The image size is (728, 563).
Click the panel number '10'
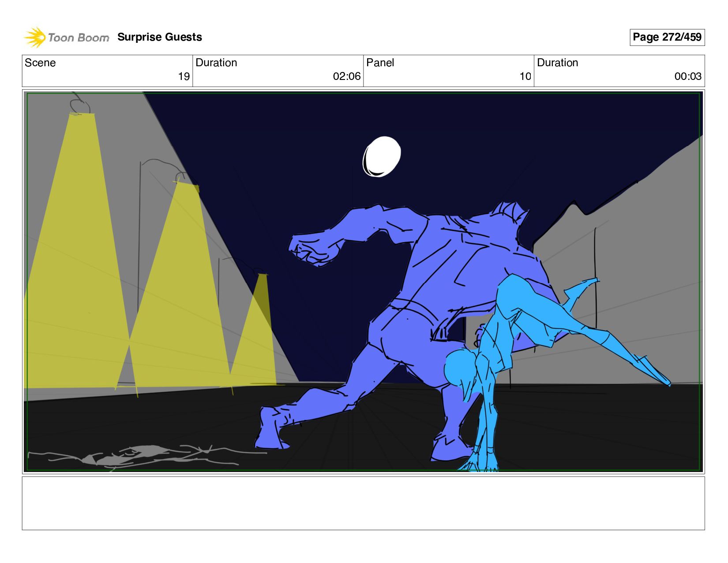[x=525, y=76]
